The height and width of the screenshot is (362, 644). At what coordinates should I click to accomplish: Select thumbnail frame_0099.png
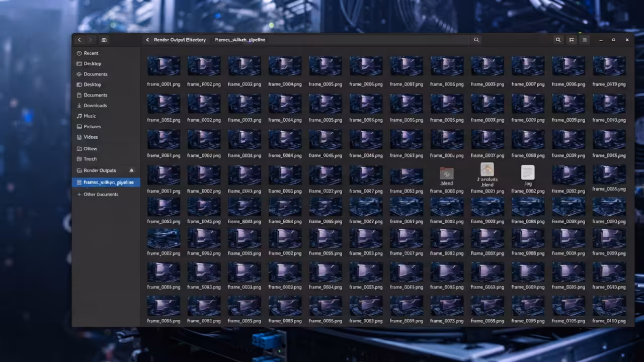point(609,238)
